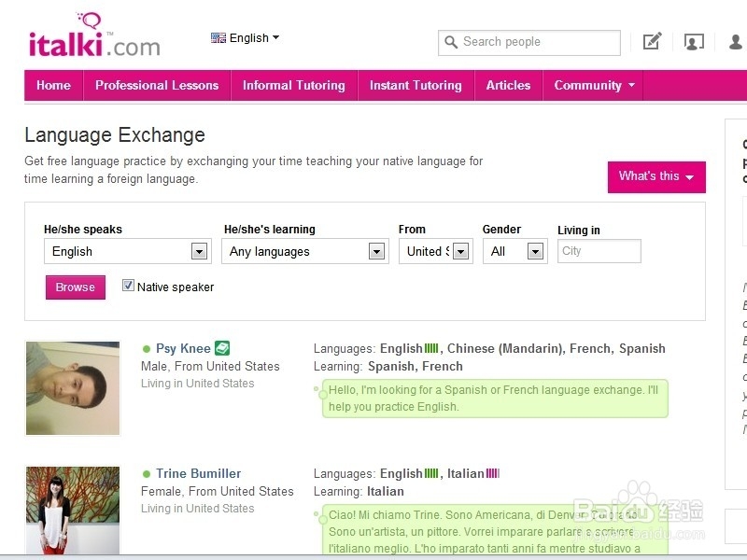Open Trine Bumiller's profile link
The width and height of the screenshot is (747, 560).
[199, 473]
